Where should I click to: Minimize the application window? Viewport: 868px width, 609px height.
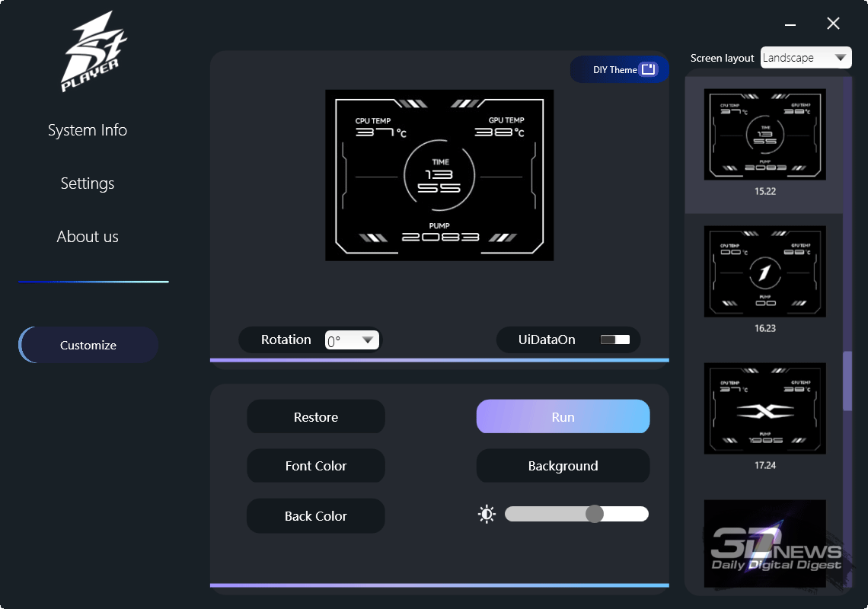pos(792,24)
